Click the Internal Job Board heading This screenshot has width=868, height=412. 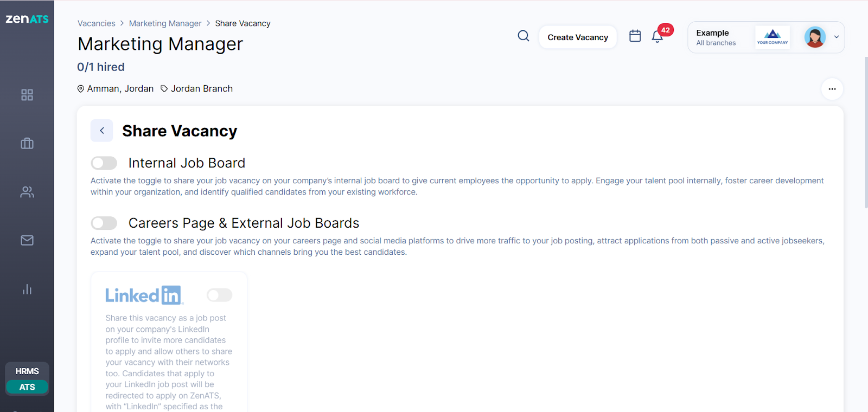187,163
